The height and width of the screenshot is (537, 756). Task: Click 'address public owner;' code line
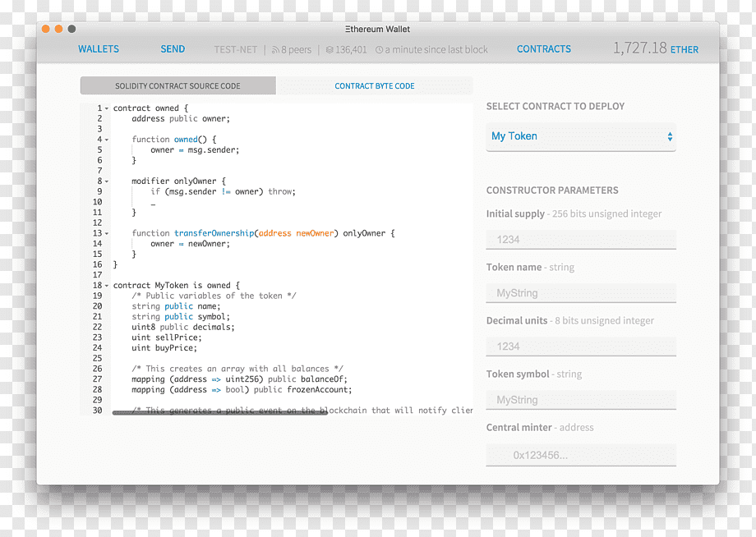pyautogui.click(x=181, y=118)
